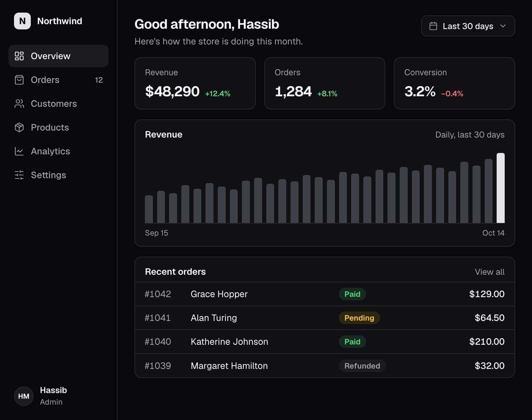The height and width of the screenshot is (420, 532).
Task: Click the Revenue stat card
Action: [x=195, y=83]
